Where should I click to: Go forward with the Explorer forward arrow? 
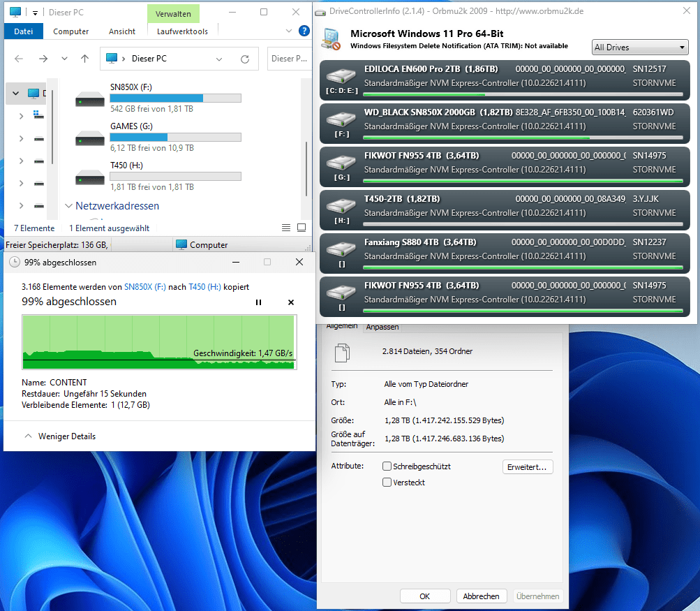[x=43, y=59]
